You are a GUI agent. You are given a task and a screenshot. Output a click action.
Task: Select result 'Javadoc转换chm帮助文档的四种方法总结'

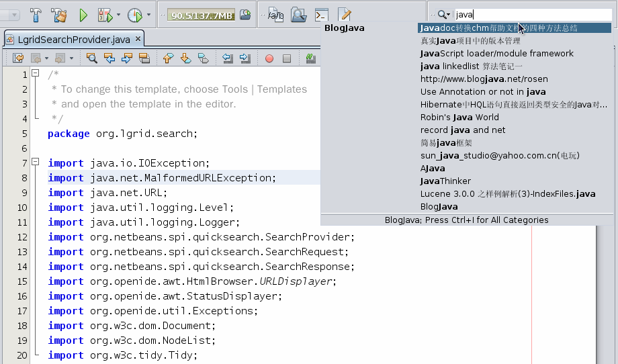tap(515, 28)
